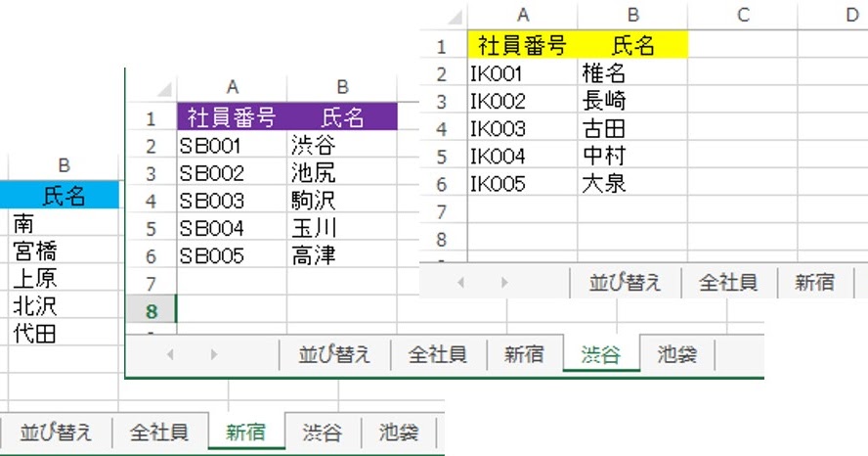The width and height of the screenshot is (868, 456).
Task: Select the cell 椎名
Action: tap(632, 73)
